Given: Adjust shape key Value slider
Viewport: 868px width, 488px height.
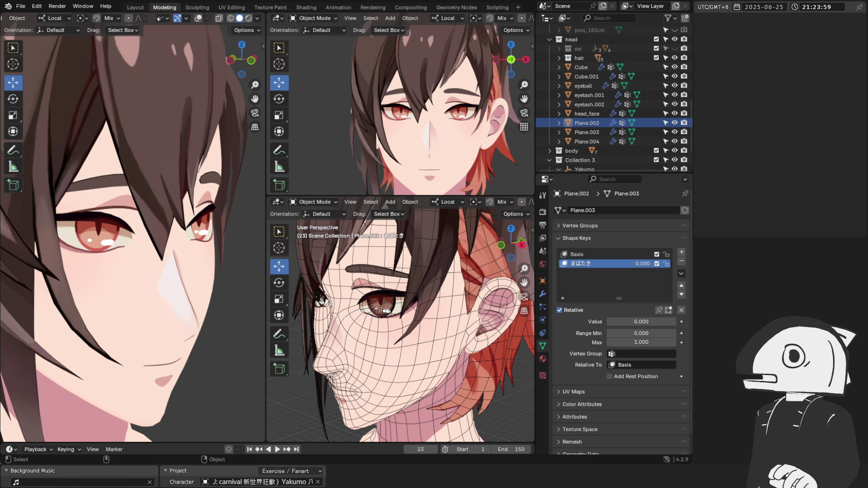Looking at the screenshot, I should [x=641, y=322].
